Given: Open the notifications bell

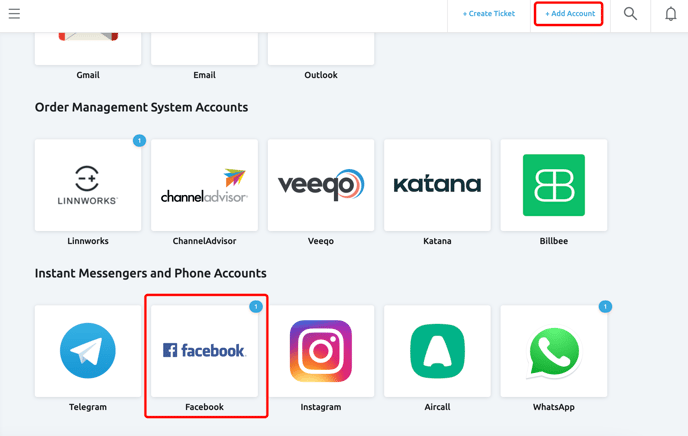Looking at the screenshot, I should [x=670, y=14].
